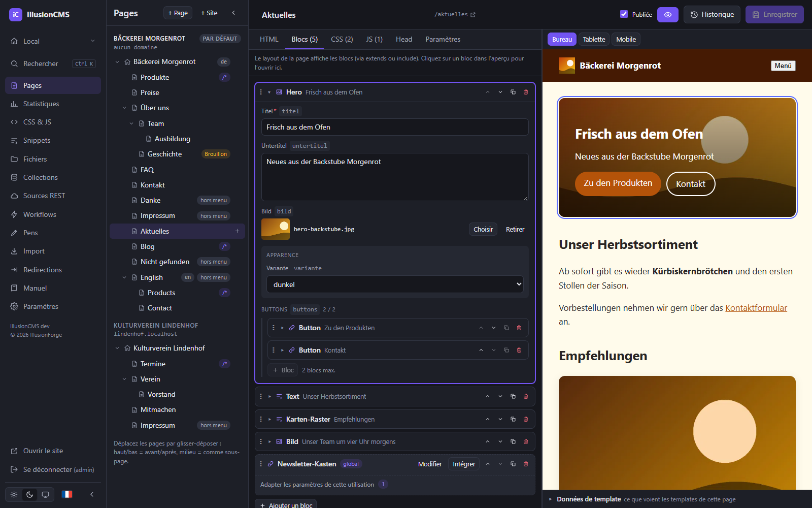Collapse the Über uns tree node
This screenshot has height=508, width=812.
tap(124, 108)
